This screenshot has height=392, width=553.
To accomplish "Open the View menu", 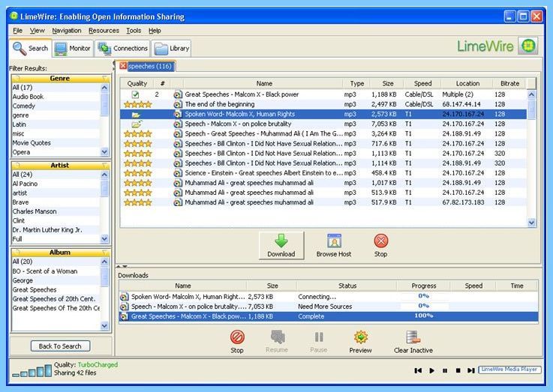I will [37, 31].
